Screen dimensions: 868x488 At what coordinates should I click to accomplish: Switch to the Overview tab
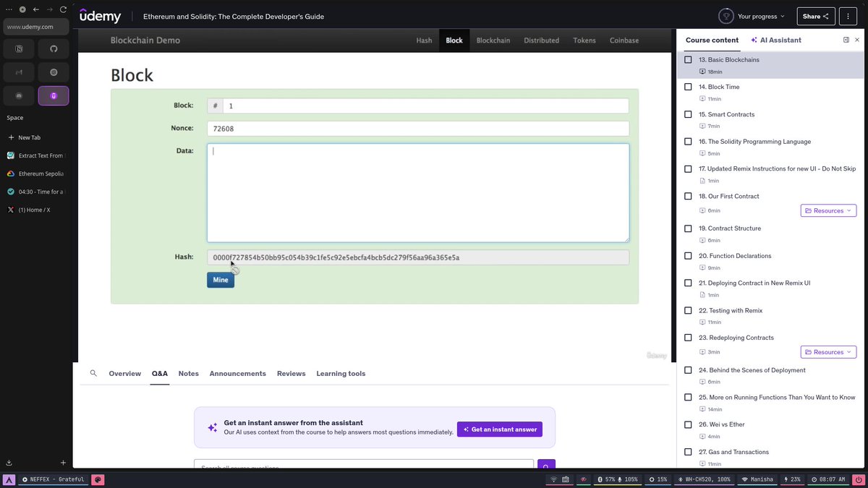124,374
